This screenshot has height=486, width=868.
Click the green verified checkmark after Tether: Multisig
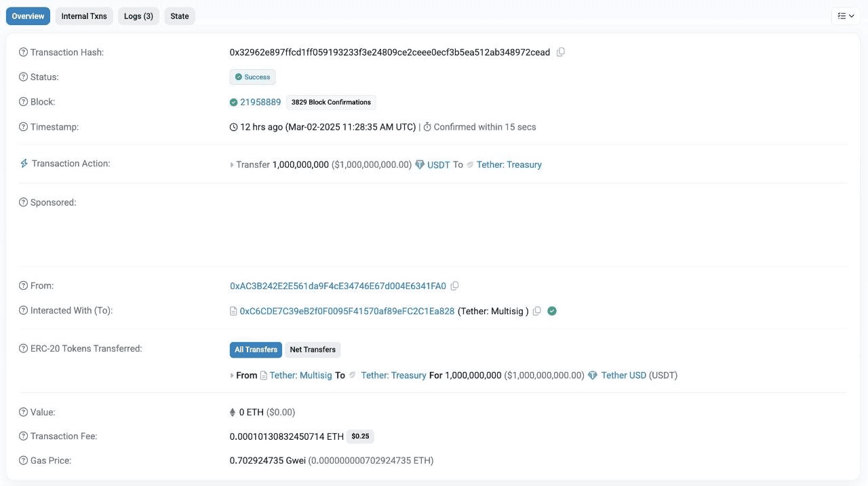tap(552, 311)
